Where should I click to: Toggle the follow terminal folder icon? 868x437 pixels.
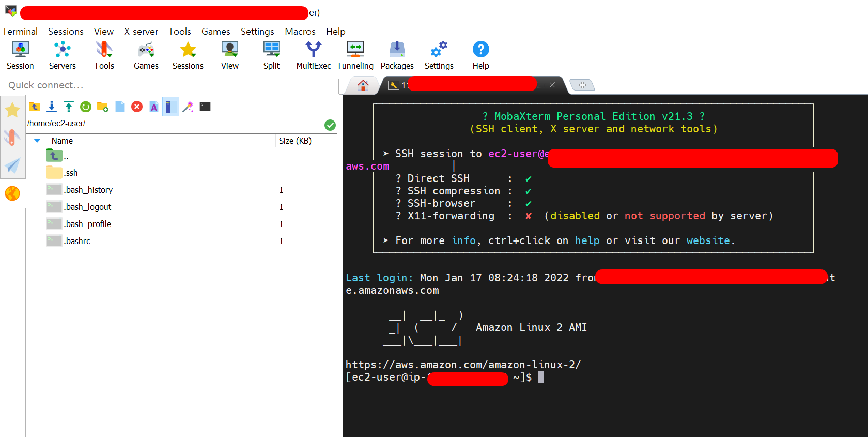(x=171, y=107)
